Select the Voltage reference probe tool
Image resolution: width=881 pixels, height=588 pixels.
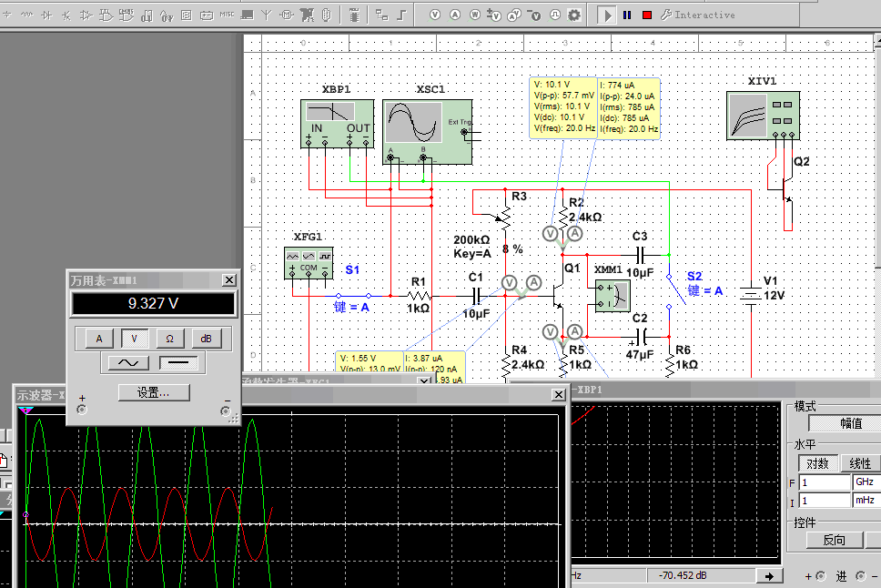(534, 15)
